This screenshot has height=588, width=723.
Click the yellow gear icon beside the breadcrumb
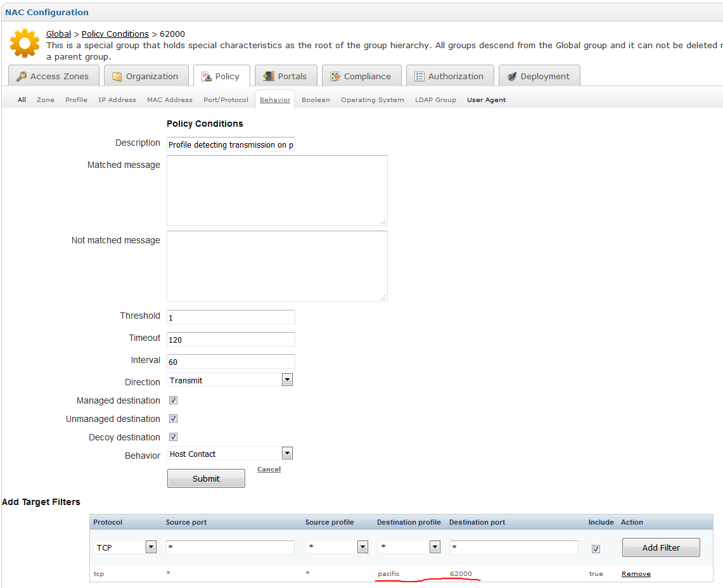click(25, 43)
